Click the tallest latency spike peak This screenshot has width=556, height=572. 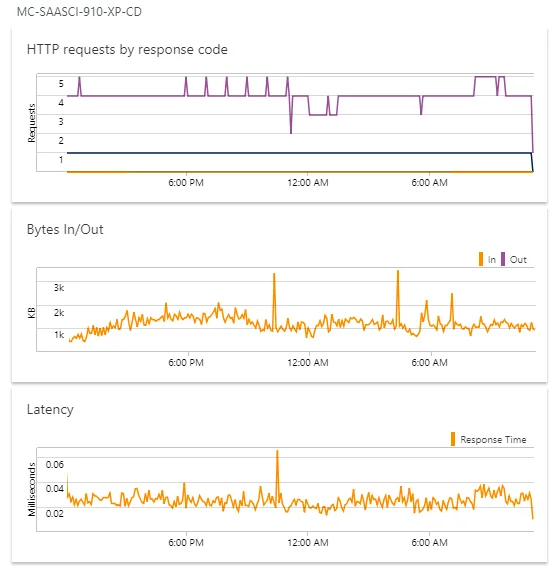coord(277,452)
